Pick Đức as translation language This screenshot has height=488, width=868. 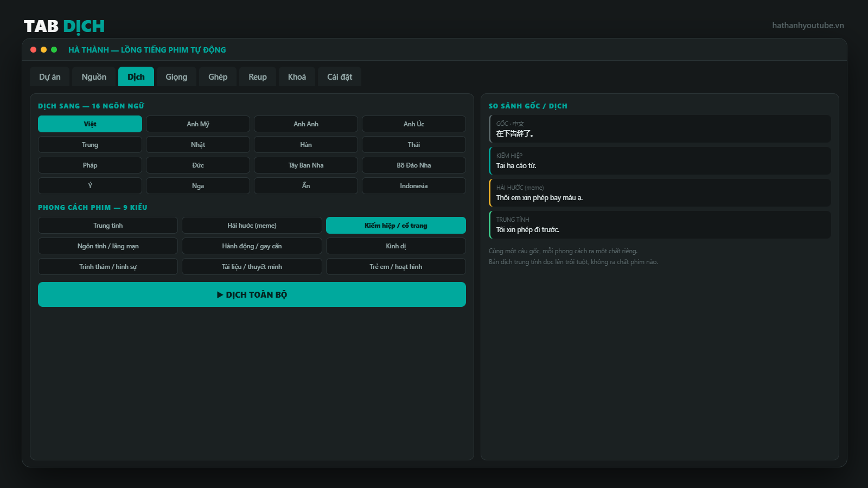(x=198, y=165)
